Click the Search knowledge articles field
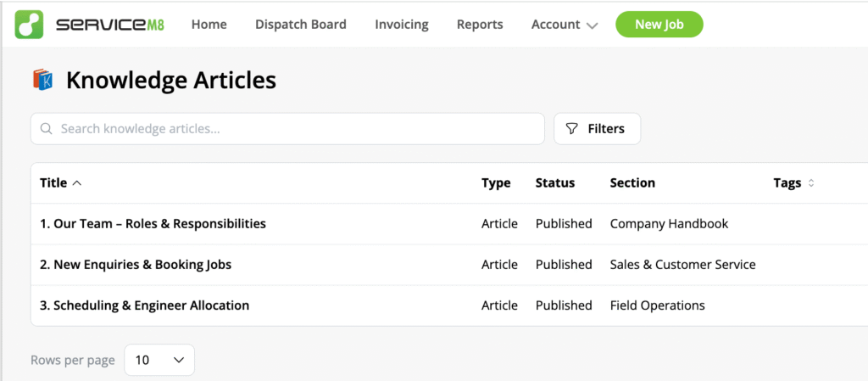Image resolution: width=868 pixels, height=381 pixels. click(287, 129)
